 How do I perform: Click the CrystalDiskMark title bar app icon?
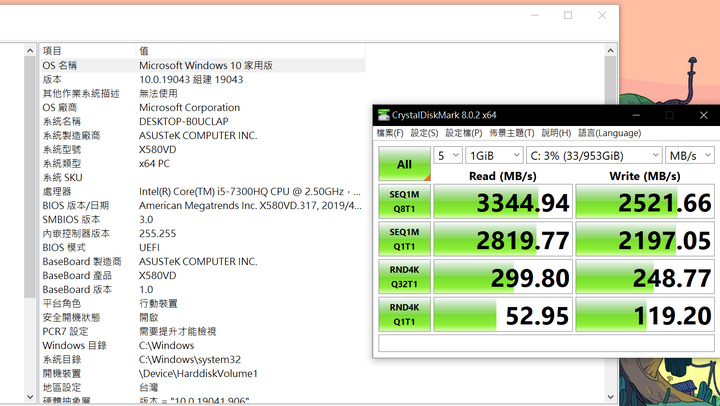tap(383, 115)
